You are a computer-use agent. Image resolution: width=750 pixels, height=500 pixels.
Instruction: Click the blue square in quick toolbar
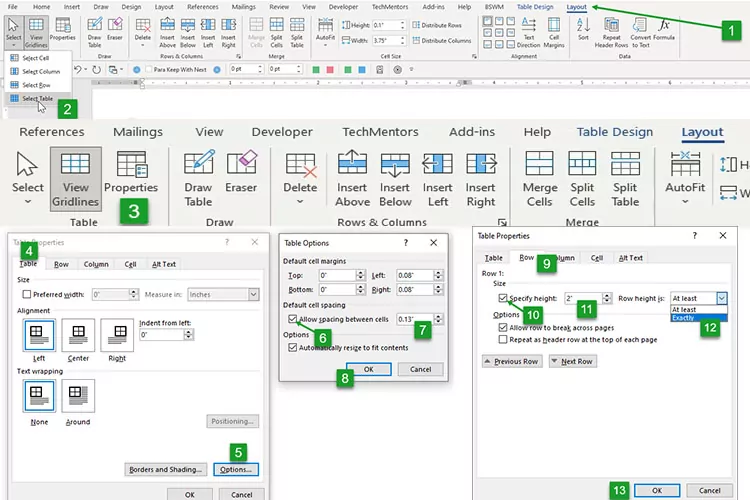pos(362,70)
